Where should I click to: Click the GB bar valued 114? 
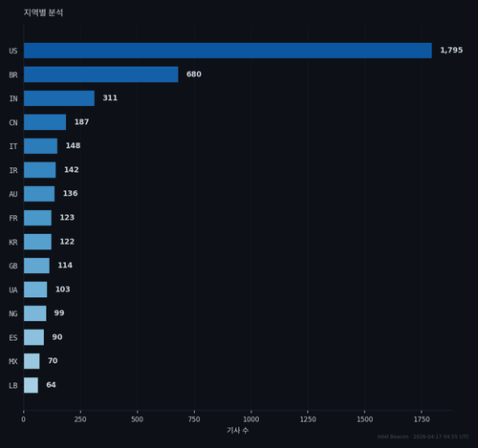click(36, 266)
